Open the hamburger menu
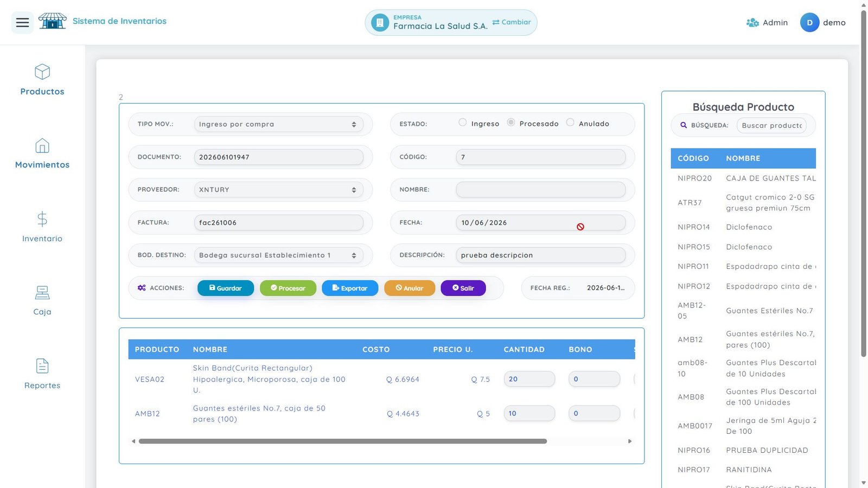This screenshot has width=868, height=488. click(22, 22)
